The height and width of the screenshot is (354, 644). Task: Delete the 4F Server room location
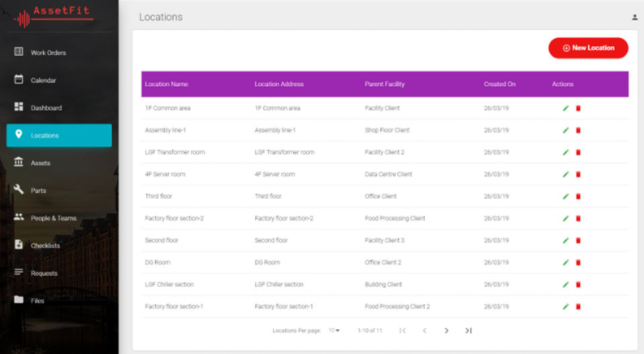pyautogui.click(x=578, y=175)
